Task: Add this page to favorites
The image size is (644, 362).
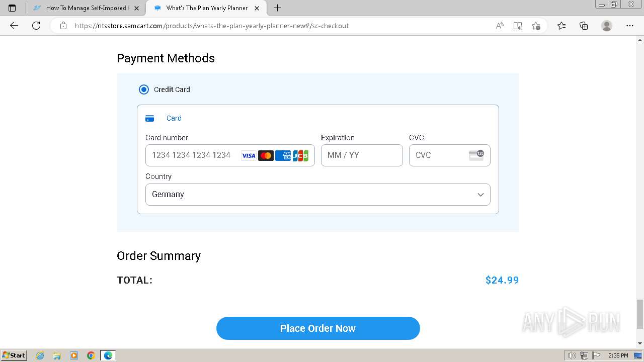Action: pyautogui.click(x=536, y=26)
